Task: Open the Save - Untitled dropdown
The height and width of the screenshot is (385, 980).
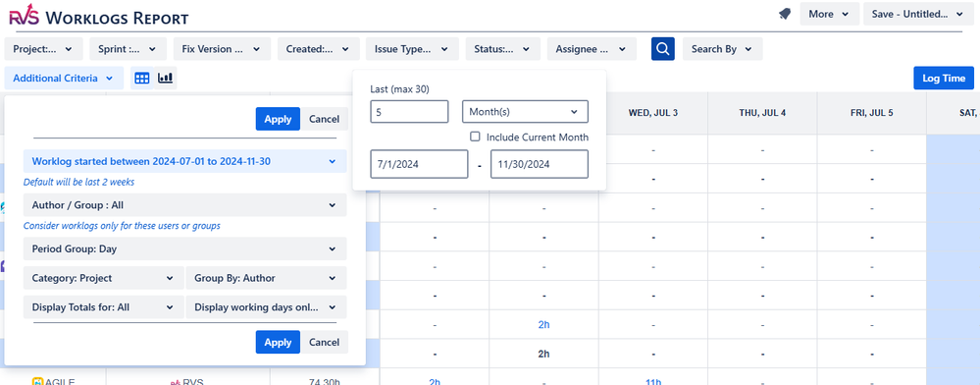Action: pyautogui.click(x=919, y=14)
